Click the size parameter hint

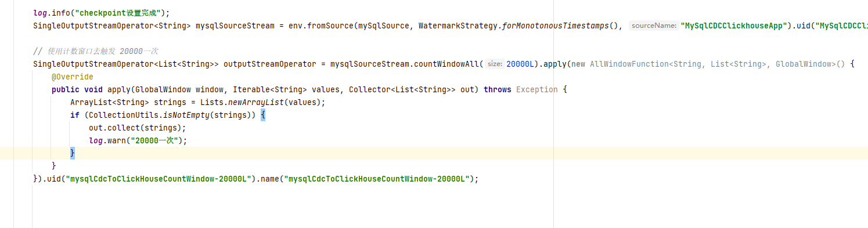pyautogui.click(x=495, y=64)
